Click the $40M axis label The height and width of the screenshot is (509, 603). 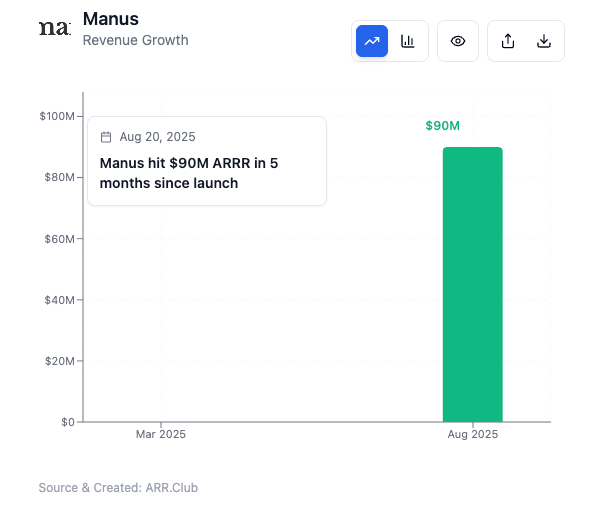click(60, 300)
